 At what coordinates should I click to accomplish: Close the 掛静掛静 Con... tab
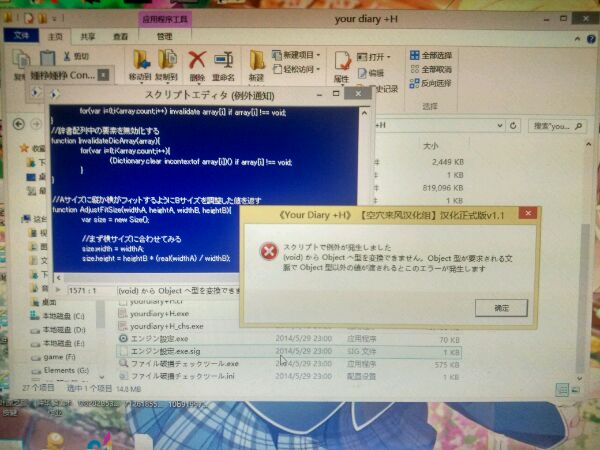point(103,75)
